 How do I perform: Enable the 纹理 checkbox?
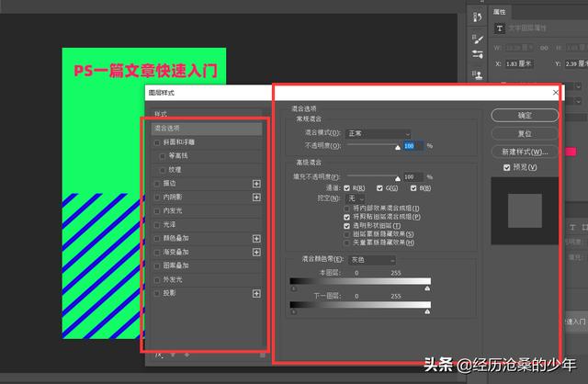163,170
